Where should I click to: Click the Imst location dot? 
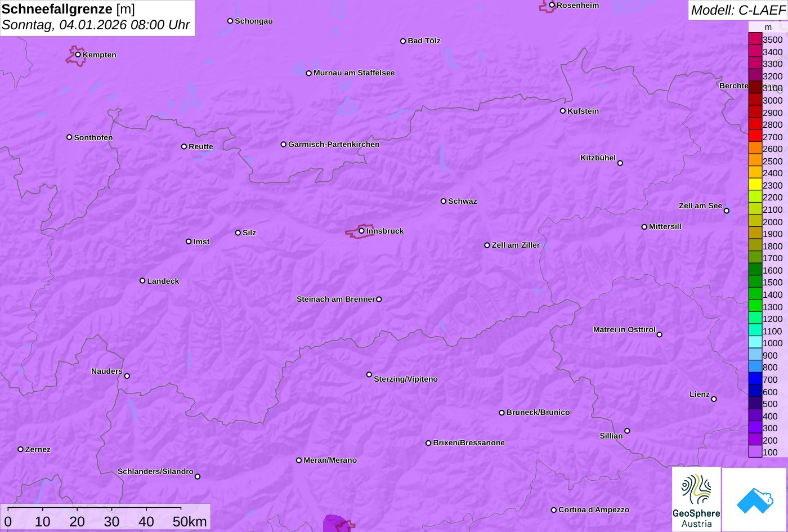[x=189, y=242]
